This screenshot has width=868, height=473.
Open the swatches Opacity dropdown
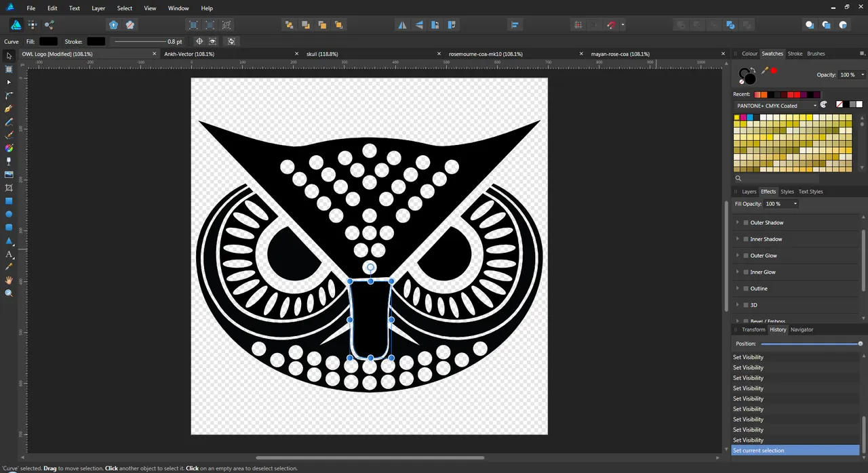click(x=863, y=75)
